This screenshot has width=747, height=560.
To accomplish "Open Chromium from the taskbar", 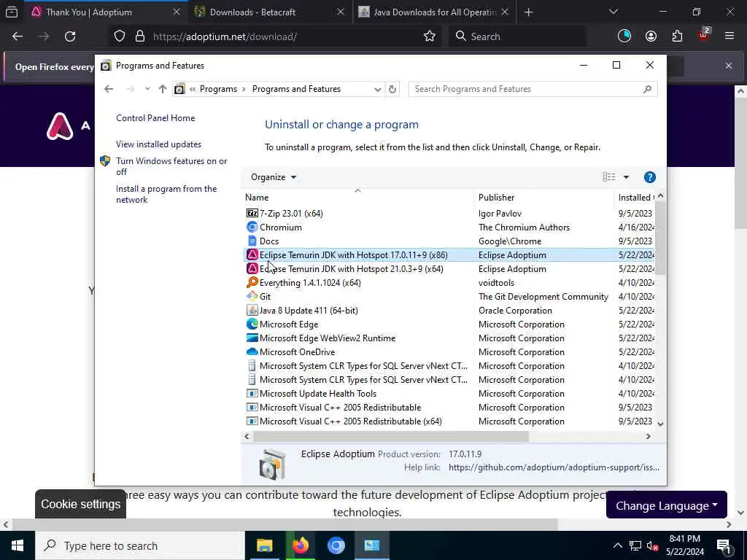I will (336, 545).
